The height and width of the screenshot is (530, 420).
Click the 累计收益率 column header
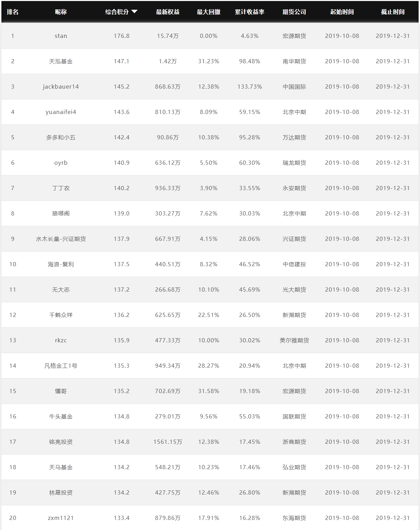click(250, 12)
